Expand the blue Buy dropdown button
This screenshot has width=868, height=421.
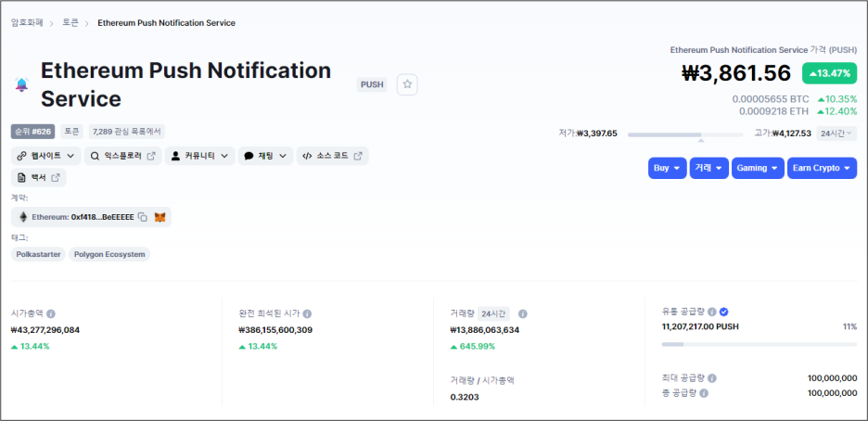667,168
